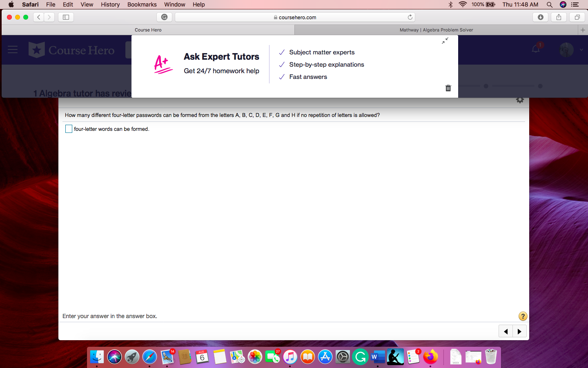Open the History menu
Viewport: 588px width, 368px height.
(x=110, y=4)
